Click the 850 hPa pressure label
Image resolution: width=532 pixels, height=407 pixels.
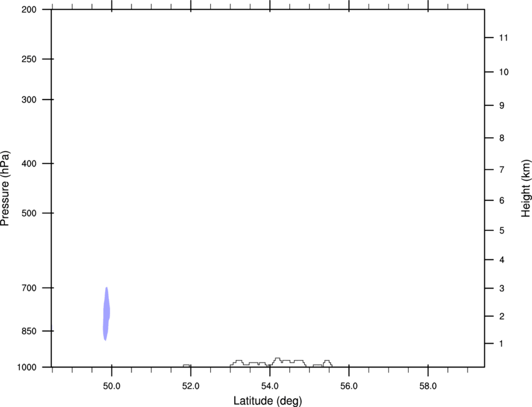coord(29,331)
